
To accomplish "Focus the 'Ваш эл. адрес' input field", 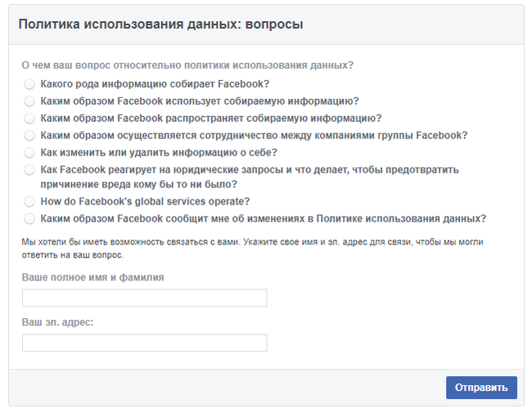I will click(x=144, y=343).
